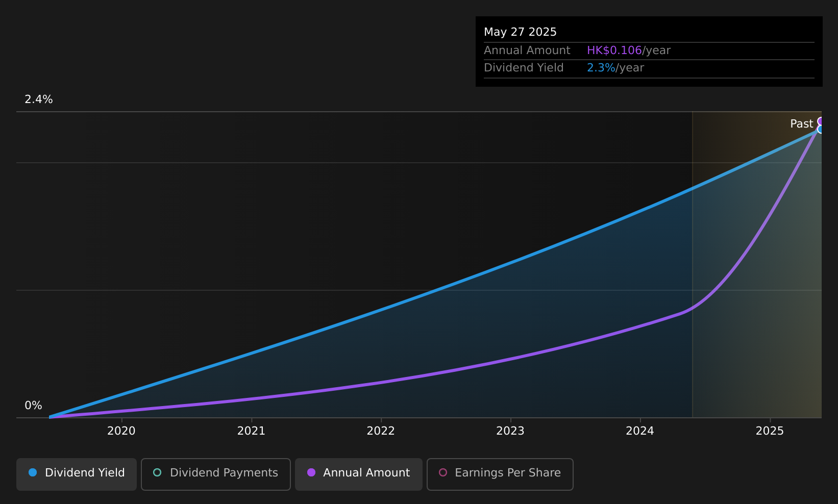838x504 pixels.
Task: Click the 2024 x-axis label
Action: click(640, 431)
